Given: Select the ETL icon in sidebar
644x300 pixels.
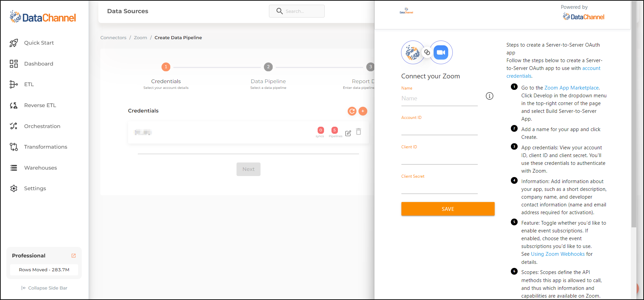Looking at the screenshot, I should pyautogui.click(x=14, y=84).
